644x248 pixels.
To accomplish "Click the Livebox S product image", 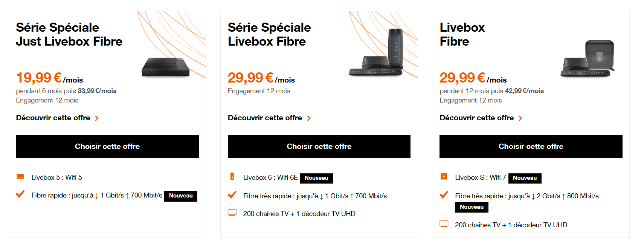I will 588,59.
